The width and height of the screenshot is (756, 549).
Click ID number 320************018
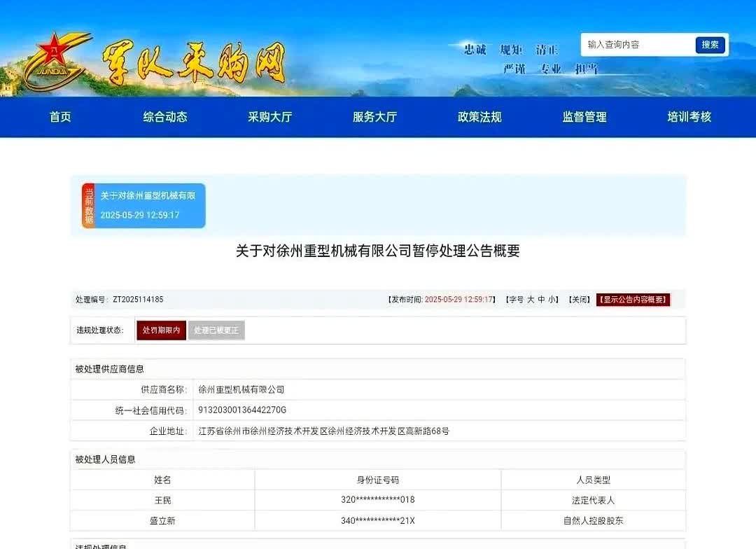click(x=377, y=500)
